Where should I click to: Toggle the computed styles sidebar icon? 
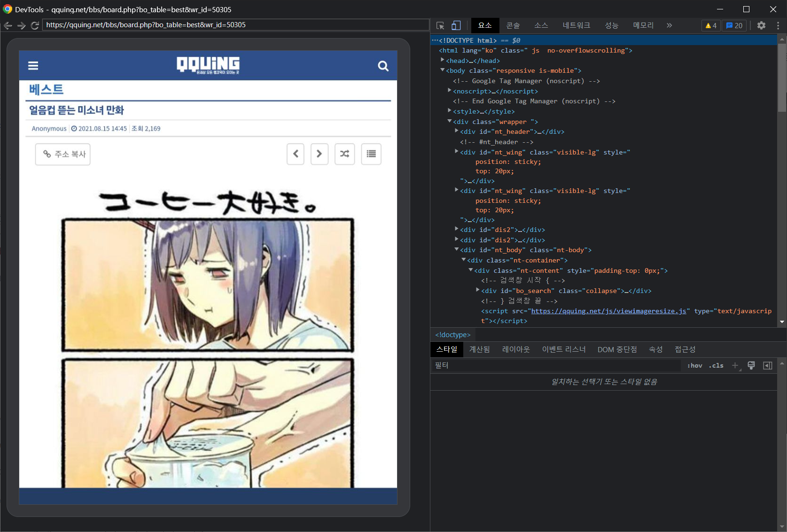tap(768, 365)
